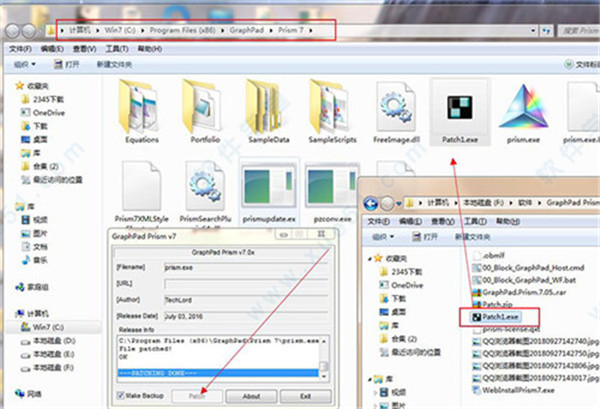Click 新建文件夹 in main window toolbar
The height and width of the screenshot is (409, 600).
coord(114,64)
